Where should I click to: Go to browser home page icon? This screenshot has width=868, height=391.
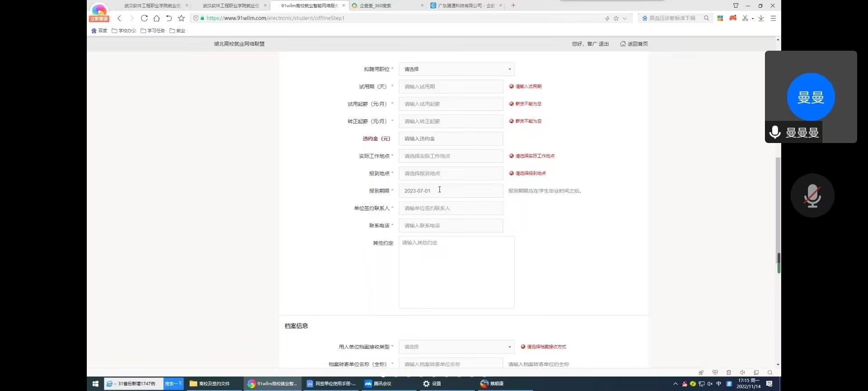click(x=156, y=18)
